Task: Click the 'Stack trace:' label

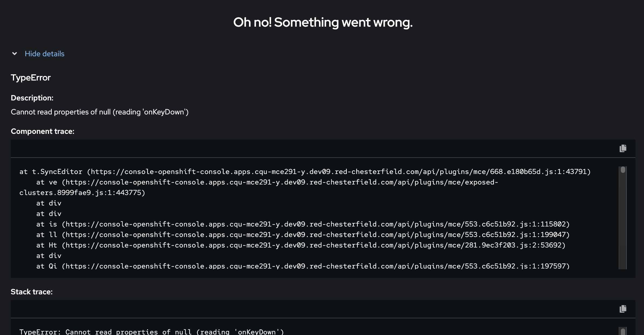Action: click(x=32, y=292)
